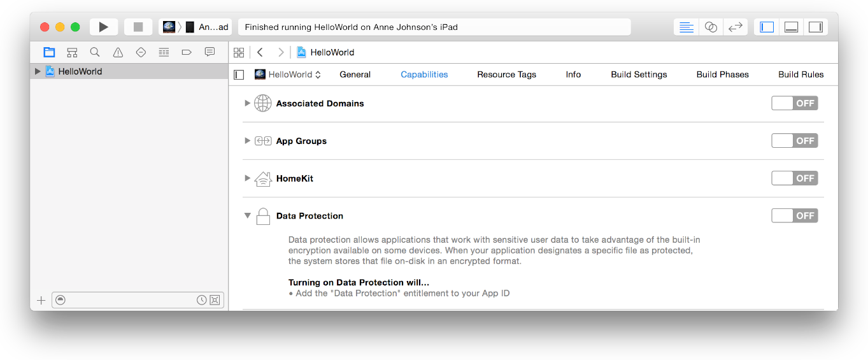Switch to the Capabilities tab
Image resolution: width=868 pixels, height=360 pixels.
coord(424,75)
